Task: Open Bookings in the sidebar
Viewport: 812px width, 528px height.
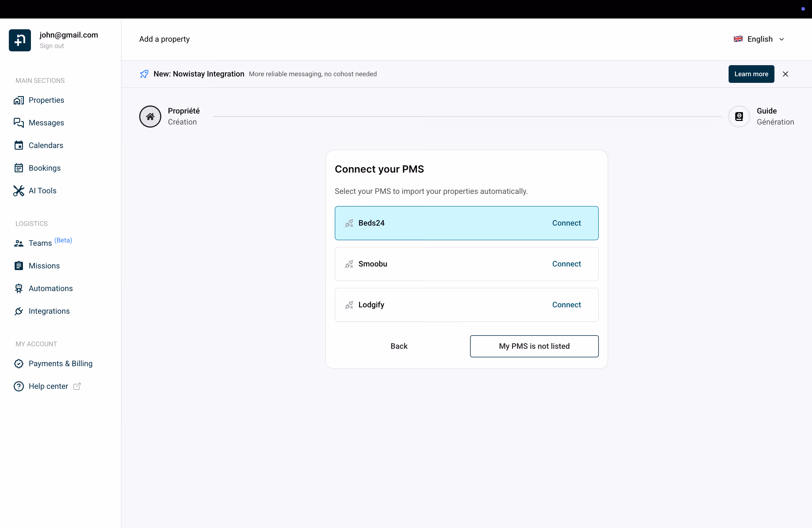Action: (x=44, y=168)
